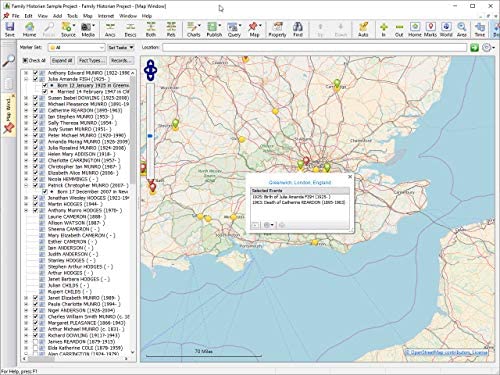Click the Find binoculars icon
The image size is (500, 375).
click(x=298, y=29)
